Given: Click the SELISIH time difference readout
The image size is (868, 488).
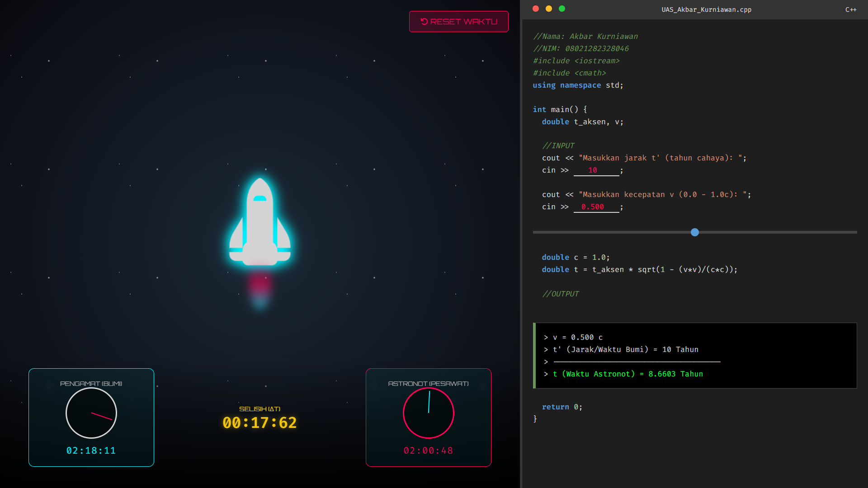Looking at the screenshot, I should pos(259,422).
